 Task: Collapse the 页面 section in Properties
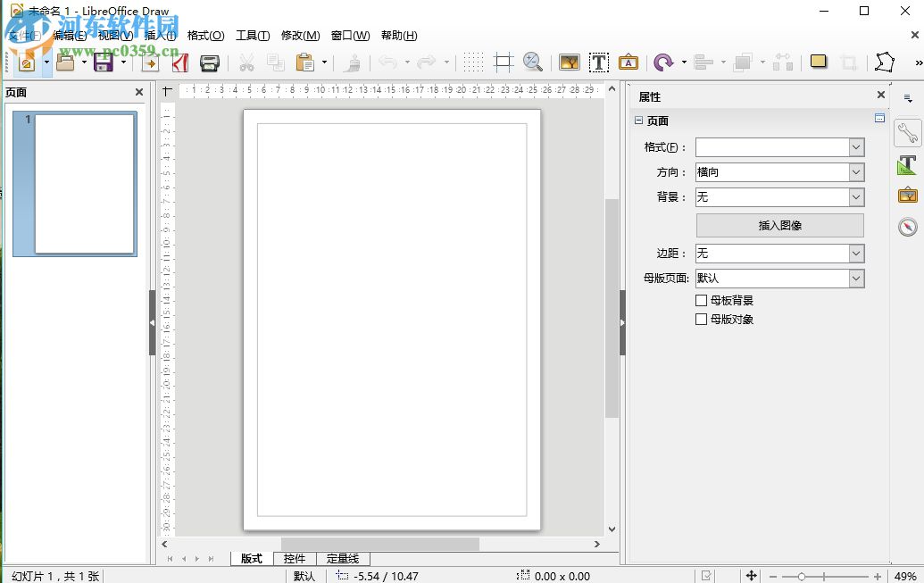[638, 120]
